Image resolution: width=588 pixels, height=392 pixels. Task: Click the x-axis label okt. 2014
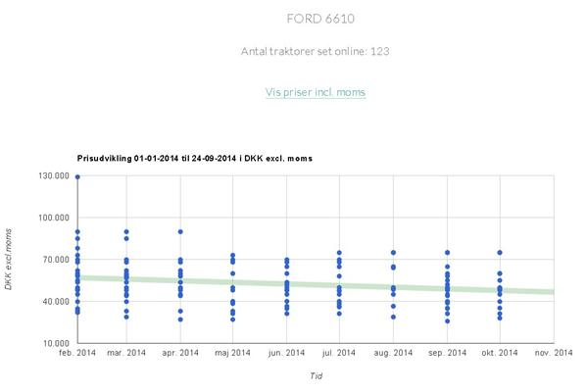[500, 353]
